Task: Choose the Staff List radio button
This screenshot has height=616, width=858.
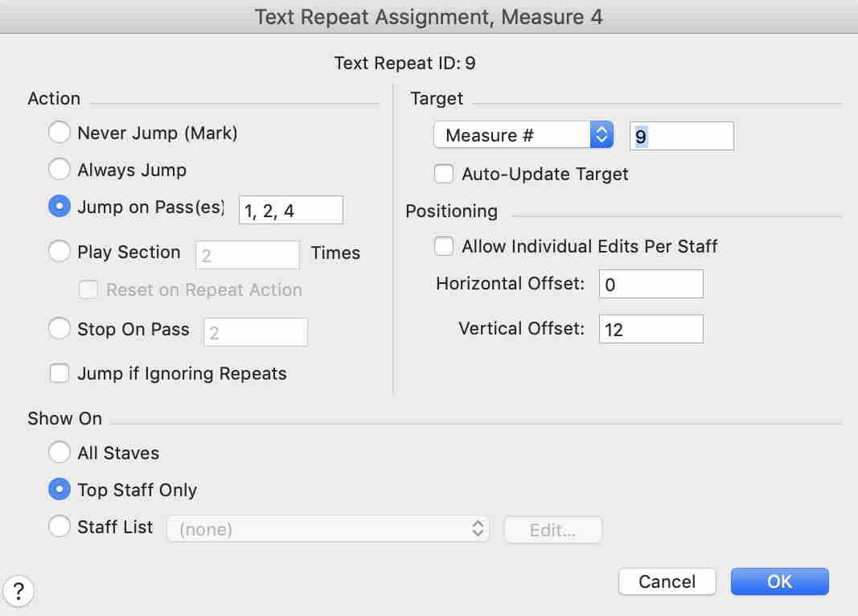Action: point(60,528)
